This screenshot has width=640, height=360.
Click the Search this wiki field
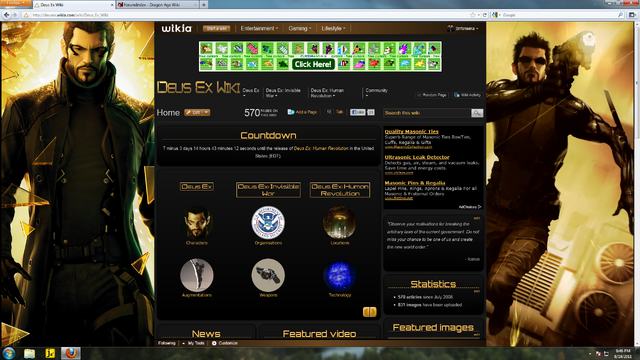(427, 113)
